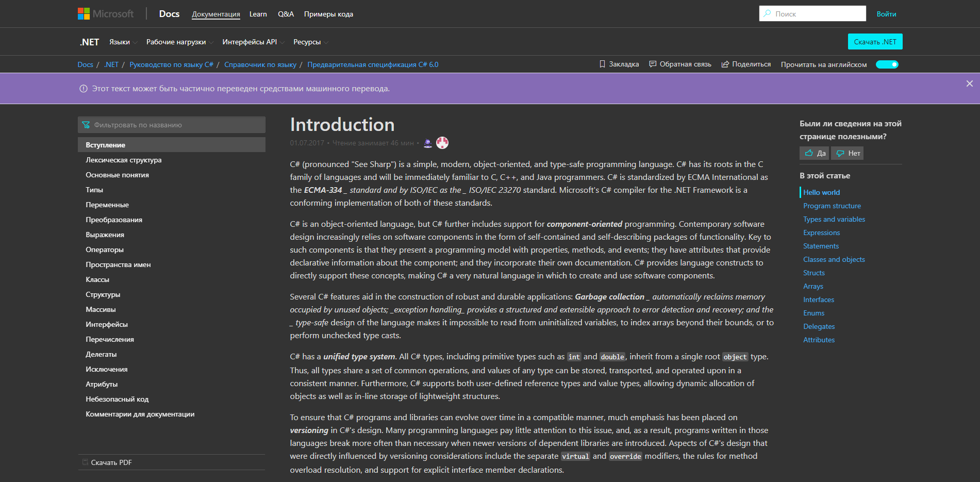The height and width of the screenshot is (482, 980).
Task: Click the info icon in the purple banner
Action: point(84,89)
